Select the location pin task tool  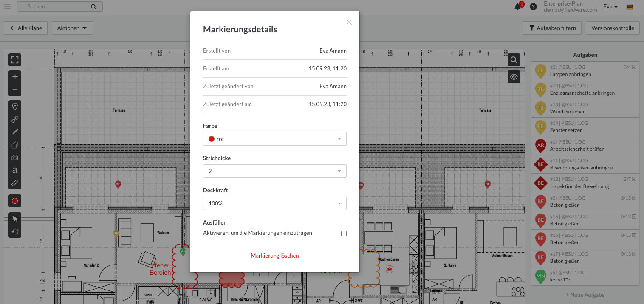[x=15, y=107]
